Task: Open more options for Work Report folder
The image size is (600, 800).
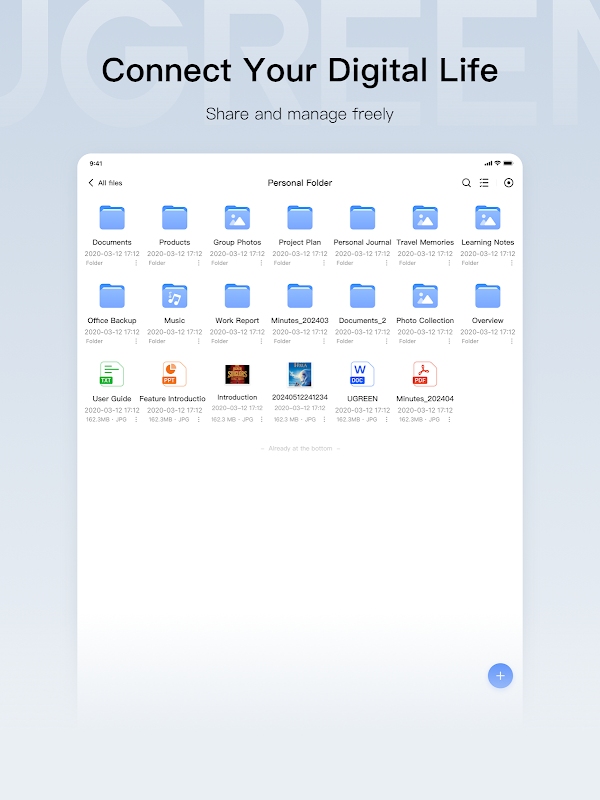Action: tap(261, 341)
